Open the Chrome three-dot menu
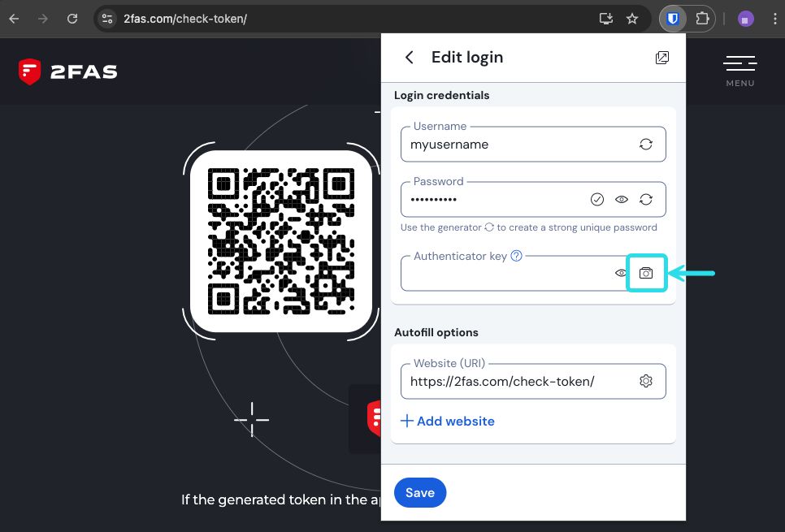This screenshot has width=785, height=532. click(x=775, y=19)
